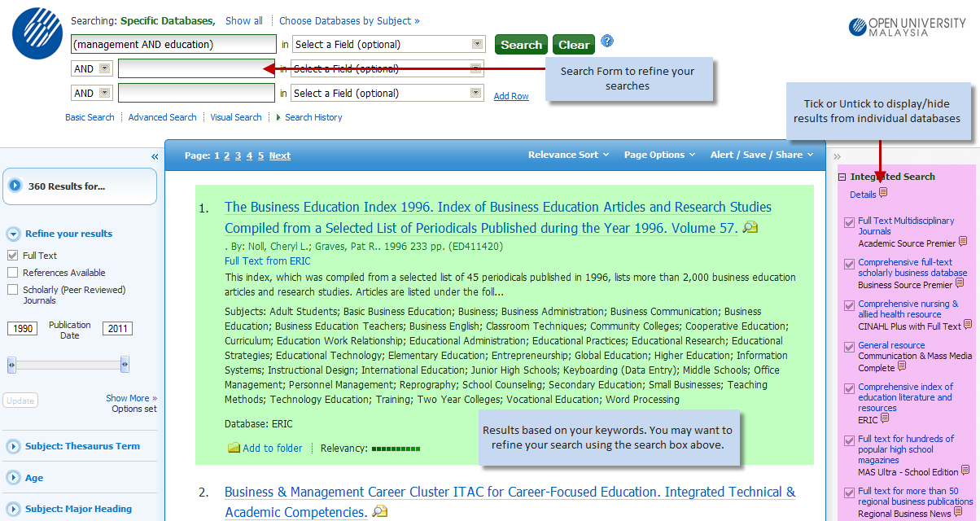Open first row Select a Field dropdown
This screenshot has height=521, width=980.
click(x=388, y=44)
